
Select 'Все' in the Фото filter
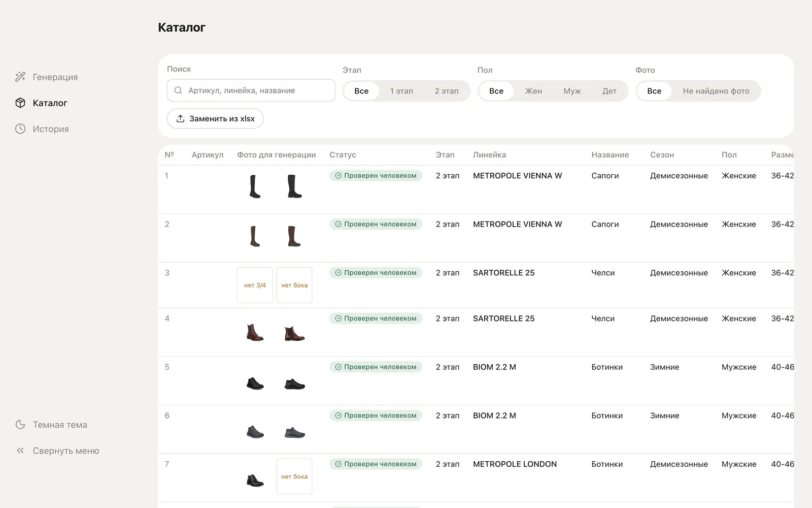654,91
